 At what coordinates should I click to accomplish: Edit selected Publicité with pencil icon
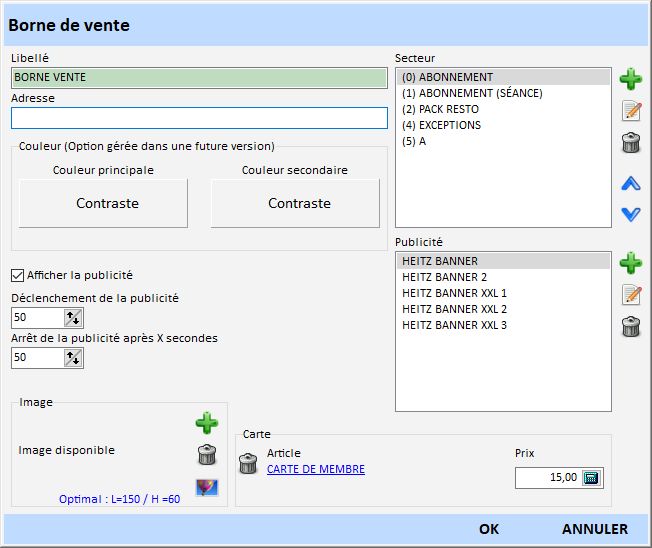631,295
